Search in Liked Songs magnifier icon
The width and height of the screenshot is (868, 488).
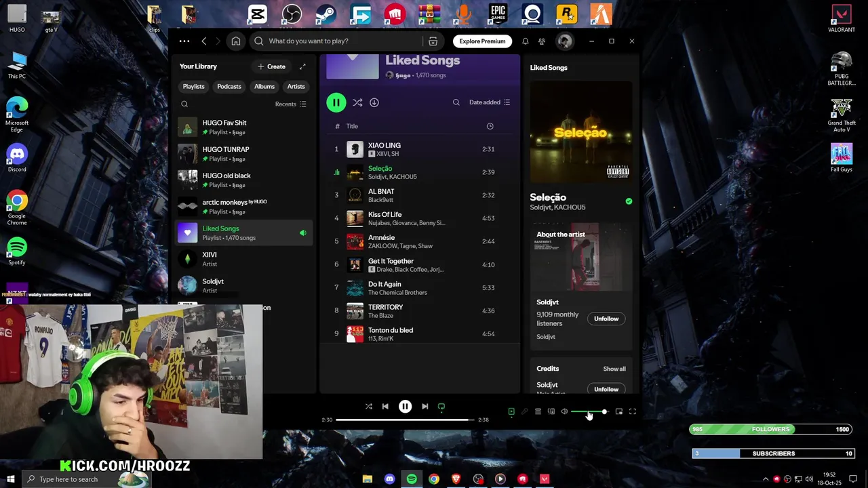456,102
